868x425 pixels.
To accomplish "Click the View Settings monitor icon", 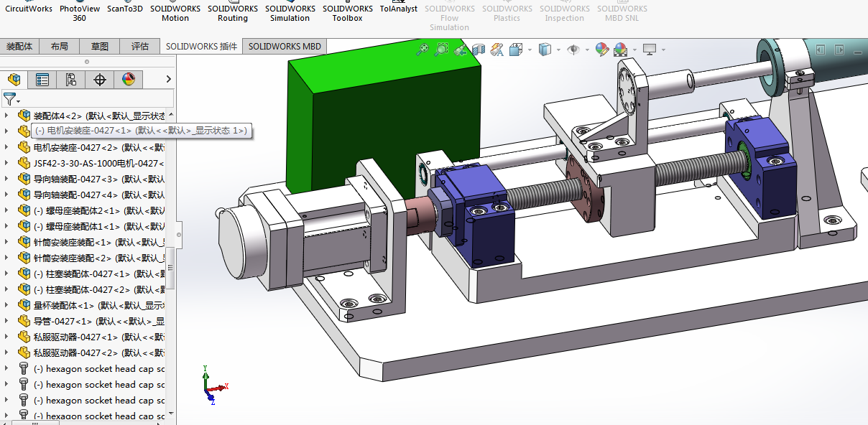I will 650,50.
